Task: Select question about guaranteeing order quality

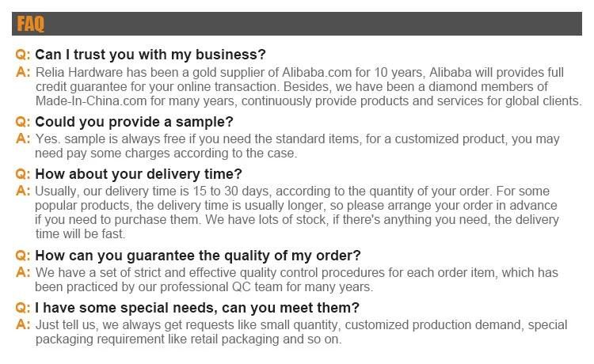Action: click(198, 256)
